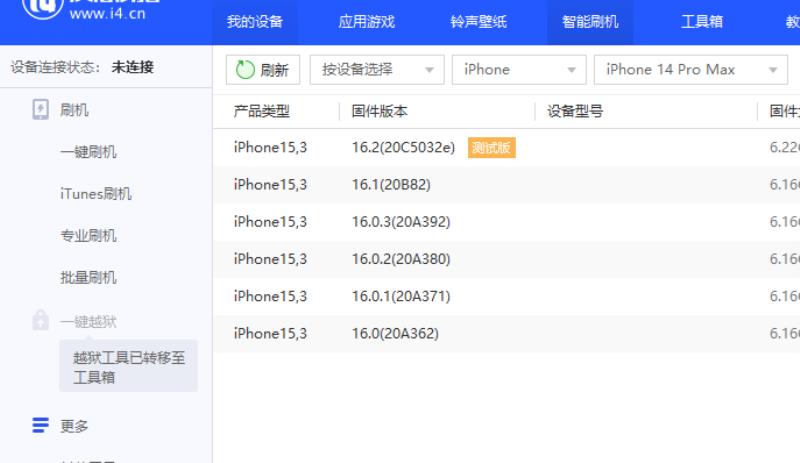Click the 更多 list icon
Image resolution: width=800 pixels, height=463 pixels.
point(40,425)
